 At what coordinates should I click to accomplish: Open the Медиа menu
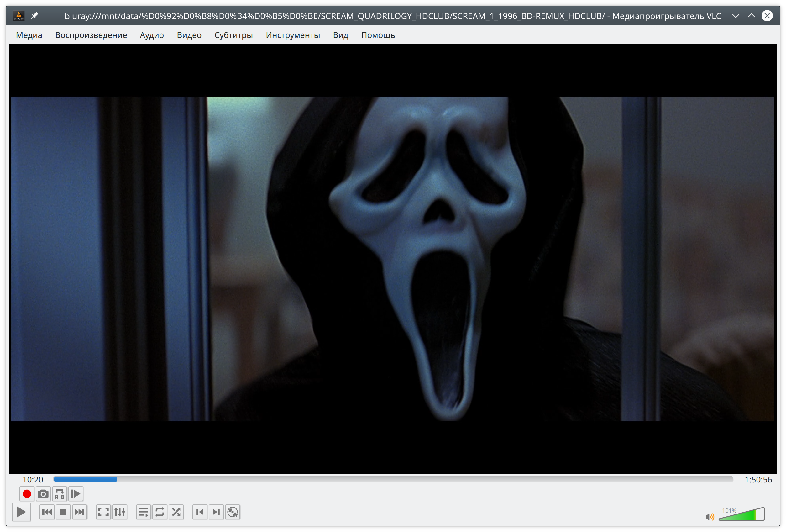coord(29,35)
